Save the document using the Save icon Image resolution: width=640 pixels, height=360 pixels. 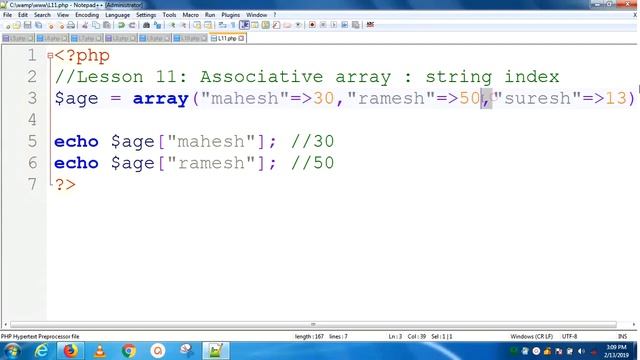coord(27,25)
